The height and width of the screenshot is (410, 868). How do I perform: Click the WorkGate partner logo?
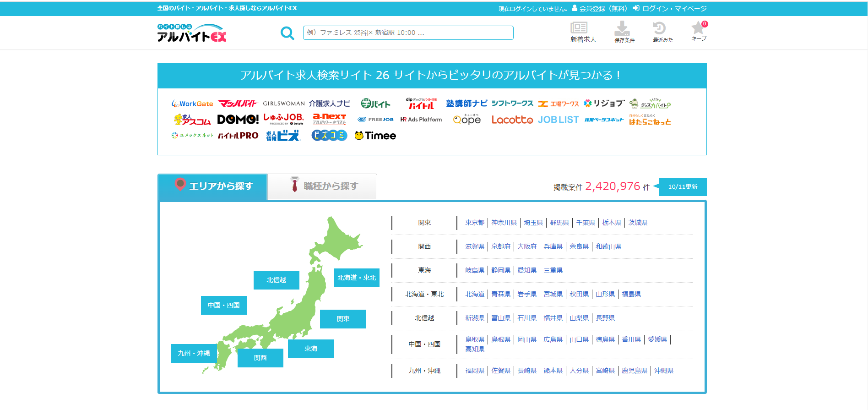click(x=192, y=104)
